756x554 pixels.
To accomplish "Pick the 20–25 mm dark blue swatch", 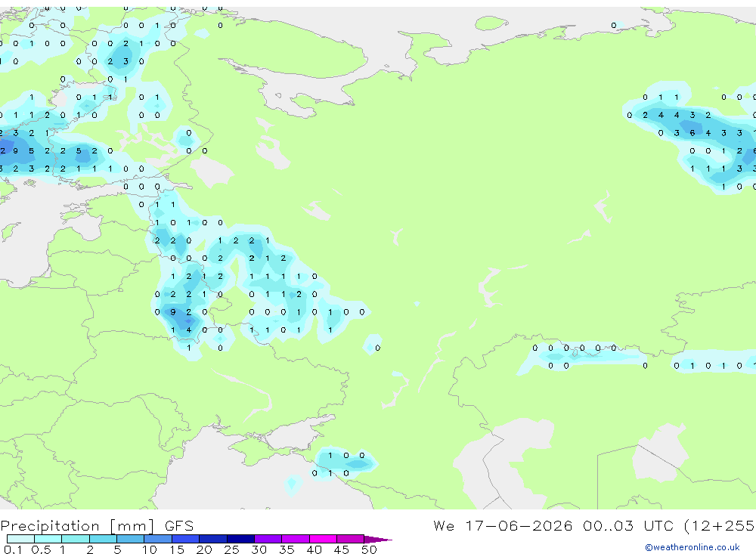I will click(x=213, y=539).
